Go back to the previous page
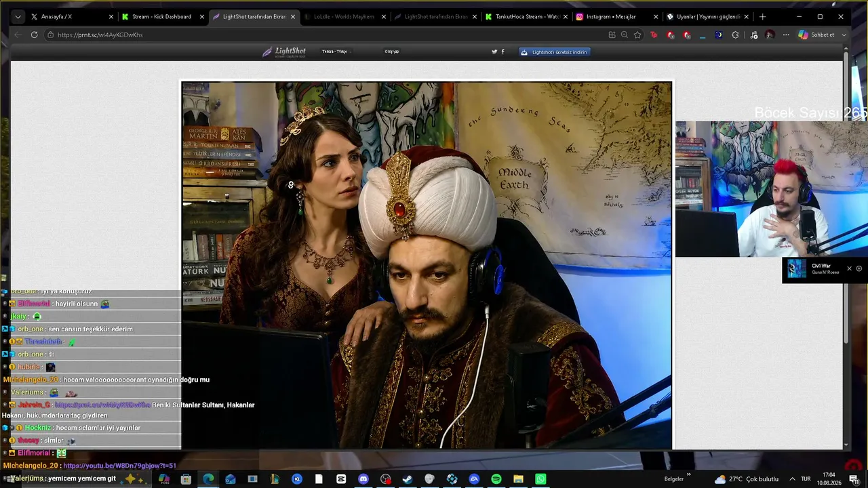This screenshot has width=868, height=488. [18, 35]
